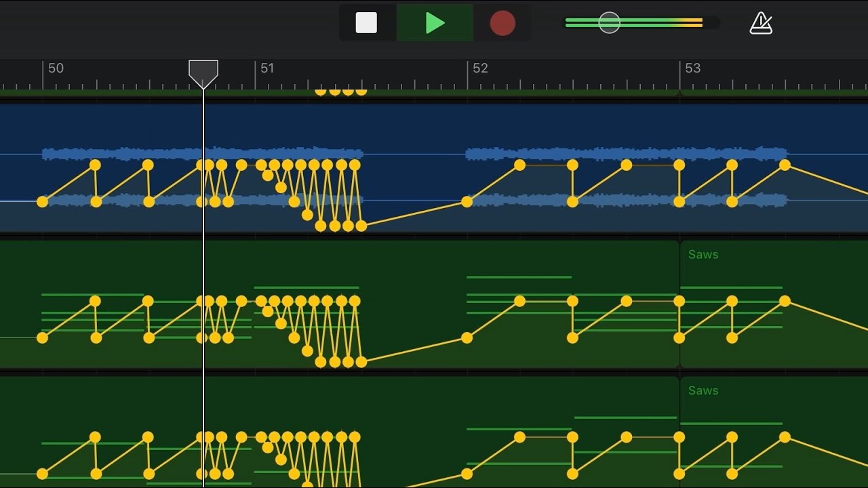This screenshot has height=488, width=868.
Task: Start playback with the green Play button
Action: tap(435, 23)
